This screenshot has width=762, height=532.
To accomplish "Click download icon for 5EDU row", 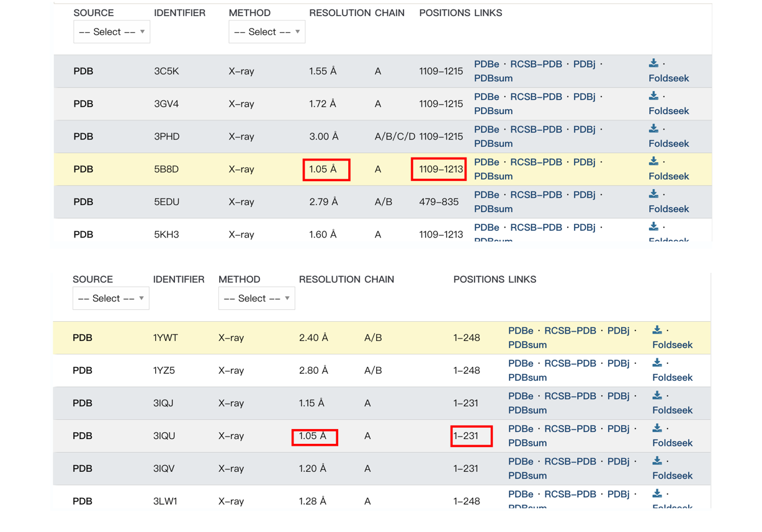I will pyautogui.click(x=653, y=194).
